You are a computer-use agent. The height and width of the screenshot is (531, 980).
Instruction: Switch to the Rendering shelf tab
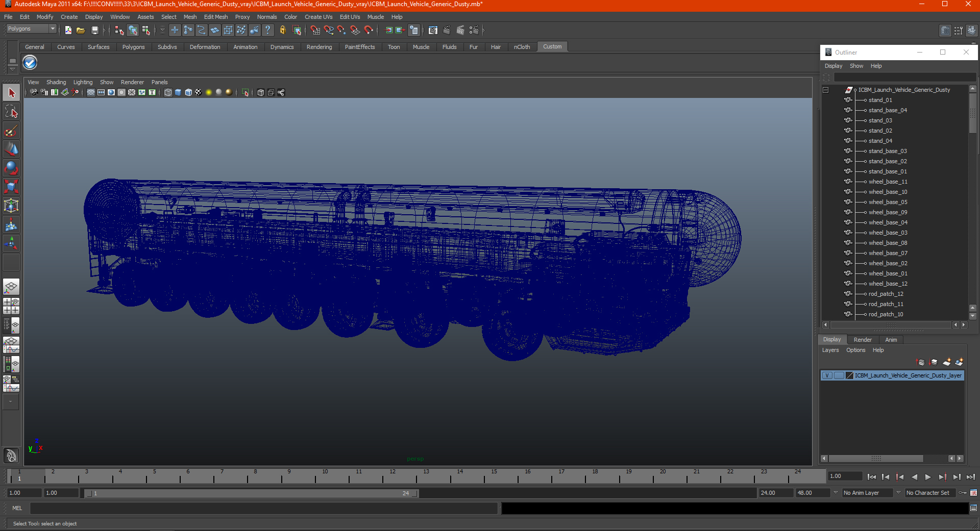click(x=319, y=47)
